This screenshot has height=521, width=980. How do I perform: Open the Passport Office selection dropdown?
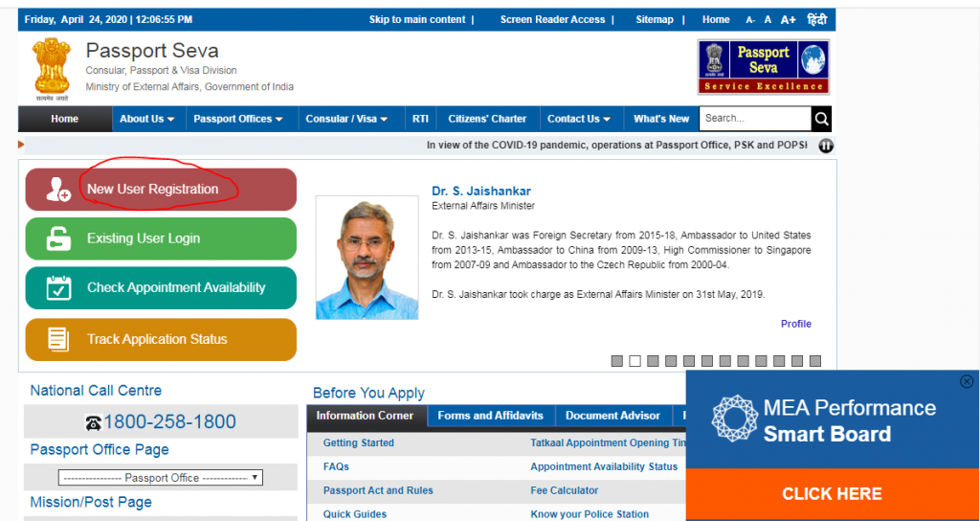click(x=161, y=478)
